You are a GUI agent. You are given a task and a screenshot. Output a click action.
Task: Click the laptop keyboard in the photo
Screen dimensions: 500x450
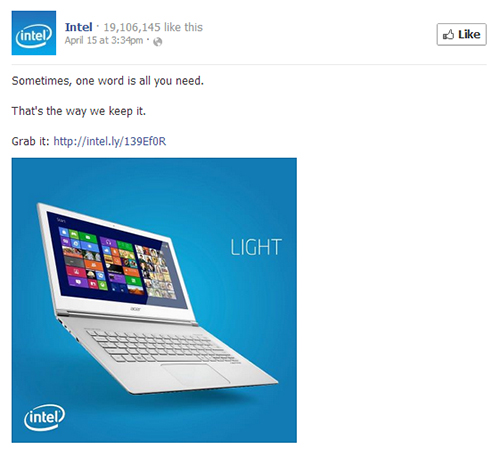(163, 347)
